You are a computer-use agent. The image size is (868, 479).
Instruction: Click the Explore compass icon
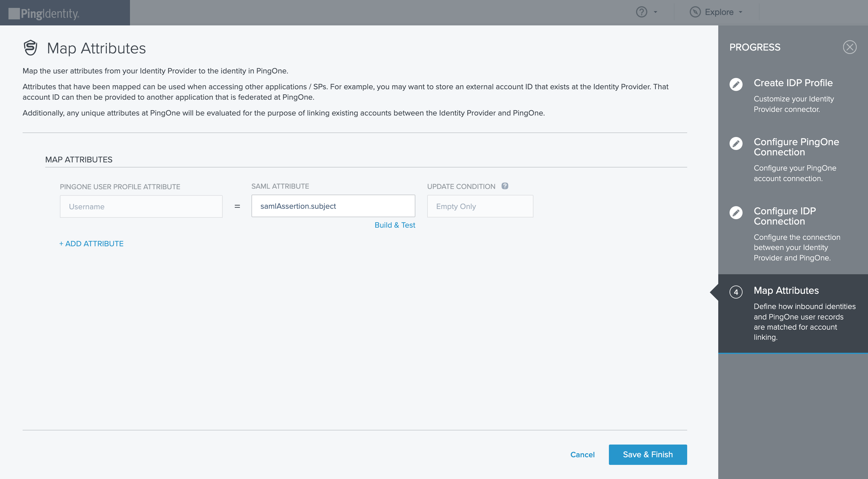pyautogui.click(x=695, y=12)
